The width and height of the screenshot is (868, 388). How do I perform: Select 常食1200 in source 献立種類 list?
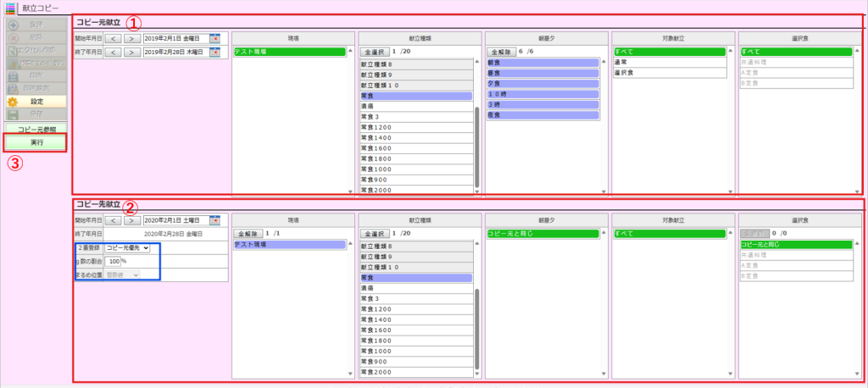(x=415, y=126)
